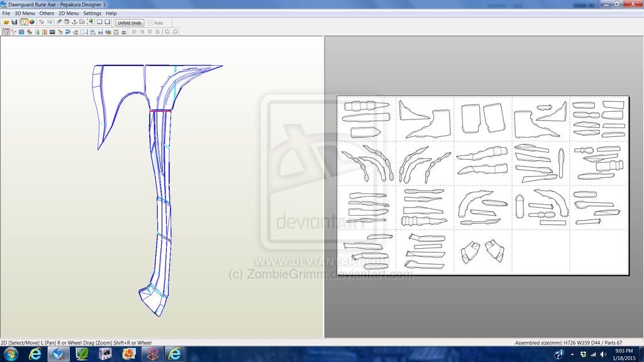The height and width of the screenshot is (362, 644).
Task: Select the Select/Move 2D tool icon
Action: pyautogui.click(x=6, y=31)
